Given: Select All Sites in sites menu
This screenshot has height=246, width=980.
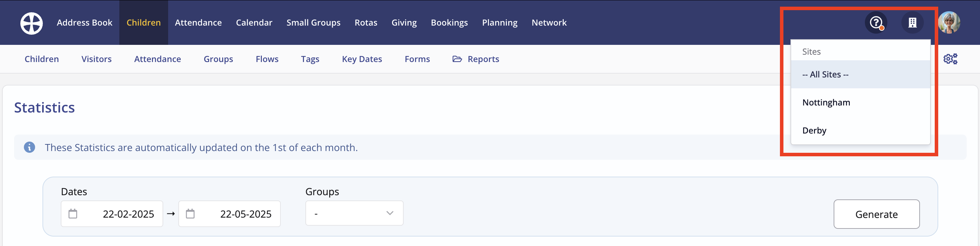Looking at the screenshot, I should [x=860, y=74].
